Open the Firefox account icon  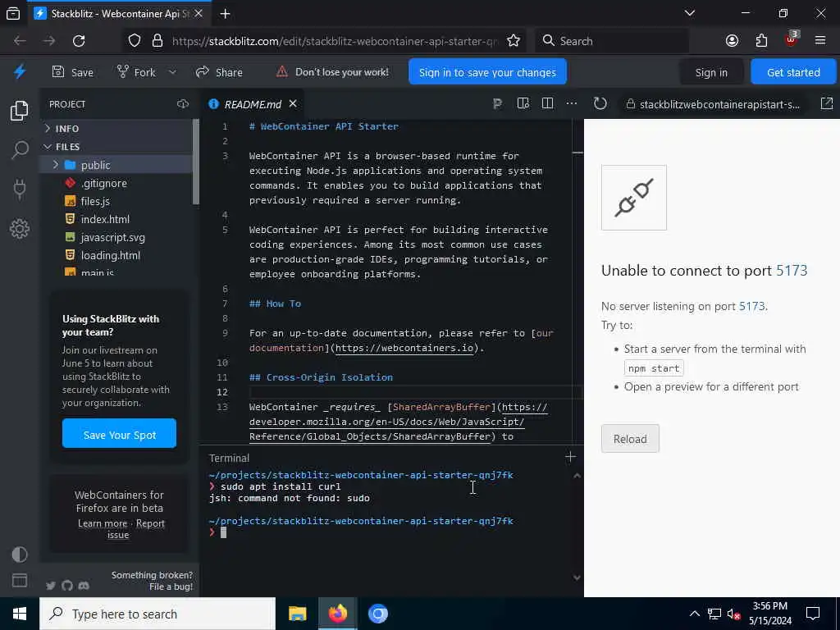point(732,41)
